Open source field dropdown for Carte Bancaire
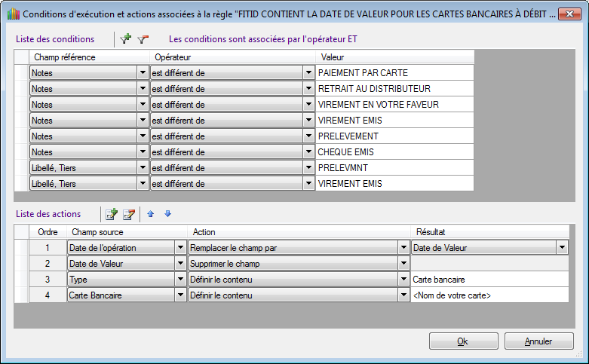Viewport: 589px width, 364px height. click(x=180, y=295)
